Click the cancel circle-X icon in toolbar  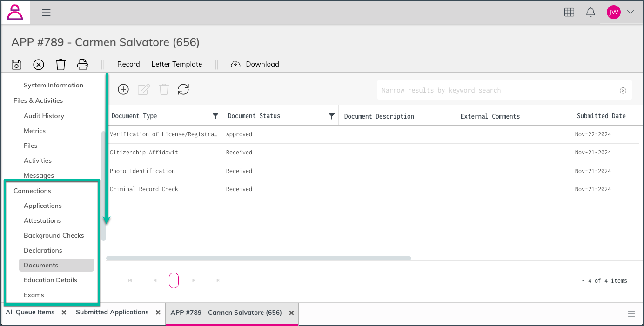39,65
